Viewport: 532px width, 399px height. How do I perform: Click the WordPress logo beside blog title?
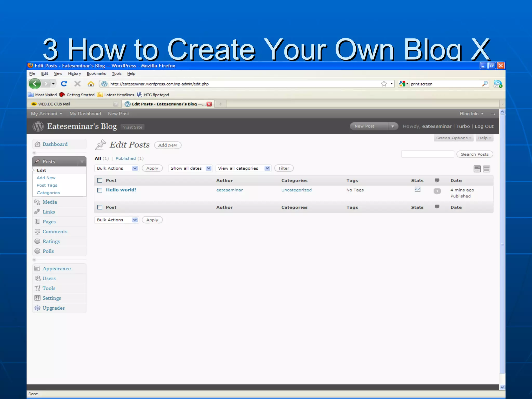point(38,127)
